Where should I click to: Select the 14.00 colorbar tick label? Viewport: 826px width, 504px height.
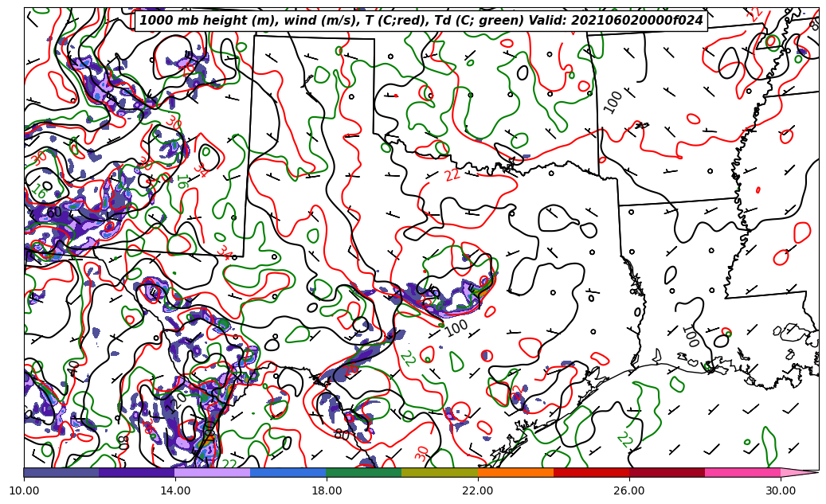175,490
